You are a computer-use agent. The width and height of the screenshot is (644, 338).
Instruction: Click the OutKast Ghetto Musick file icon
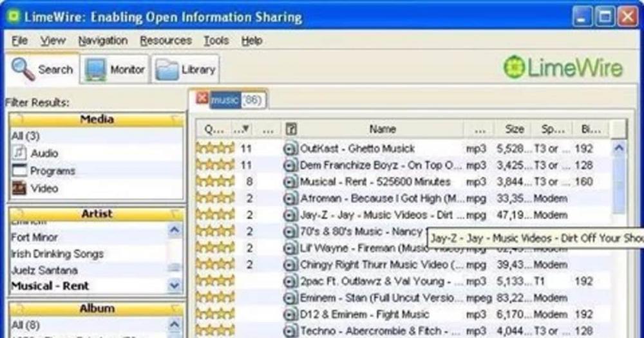click(x=291, y=148)
